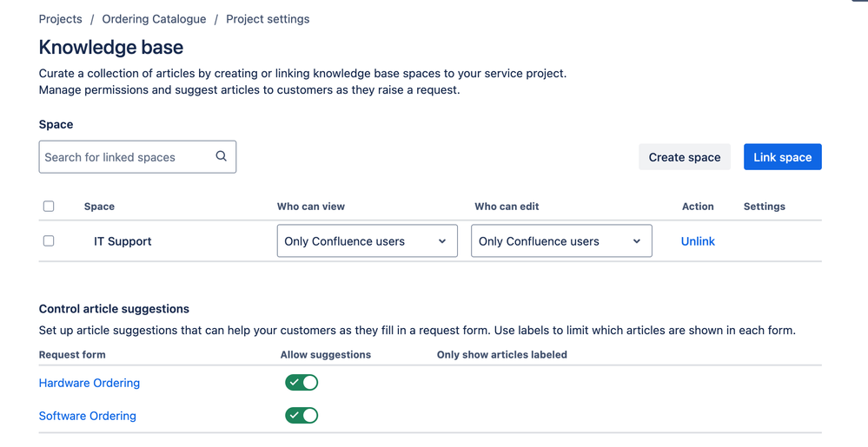Unlink the IT Support space

[698, 241]
